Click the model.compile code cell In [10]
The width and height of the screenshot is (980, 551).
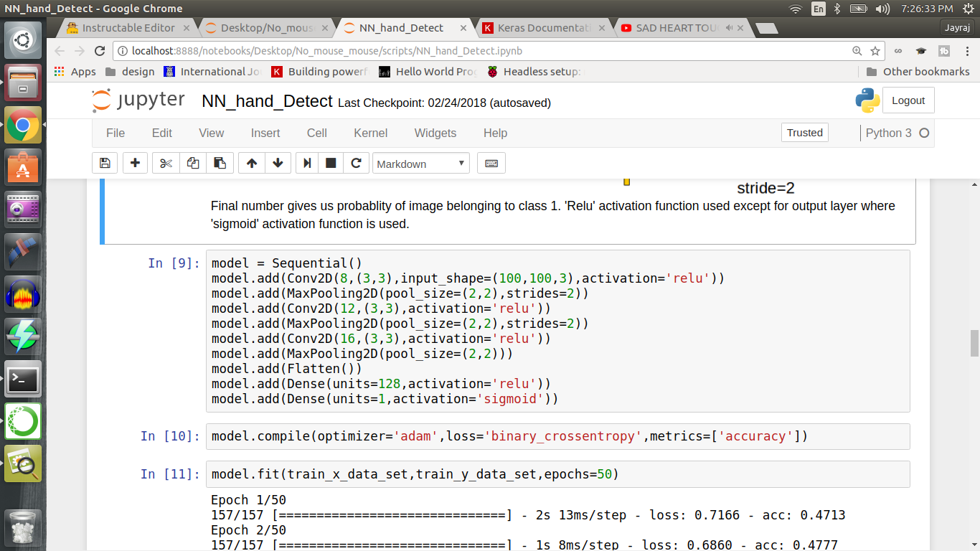(557, 436)
